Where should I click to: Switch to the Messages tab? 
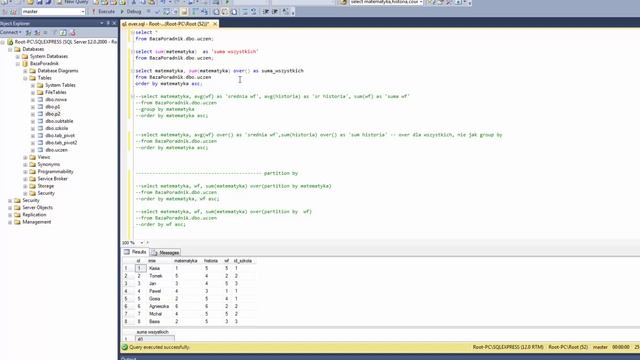coord(165,252)
